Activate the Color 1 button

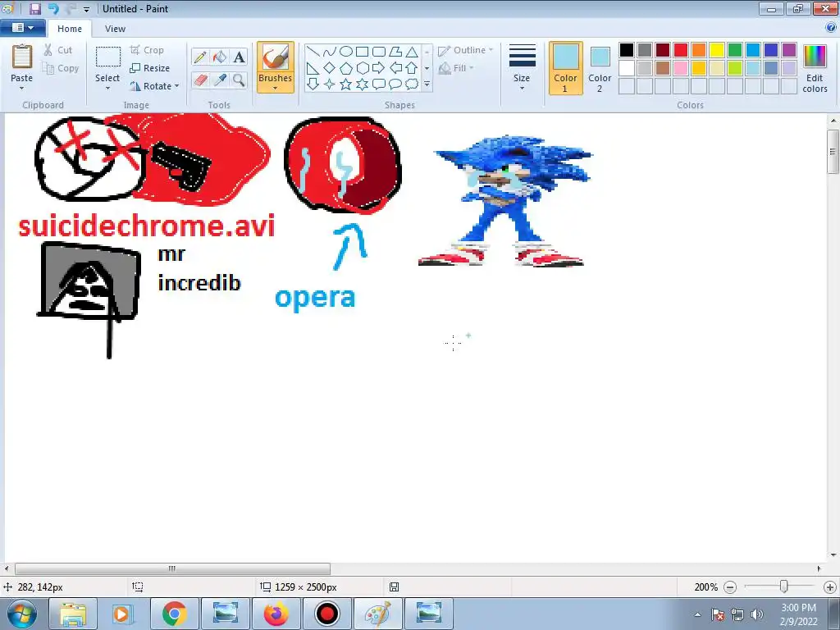coord(566,69)
